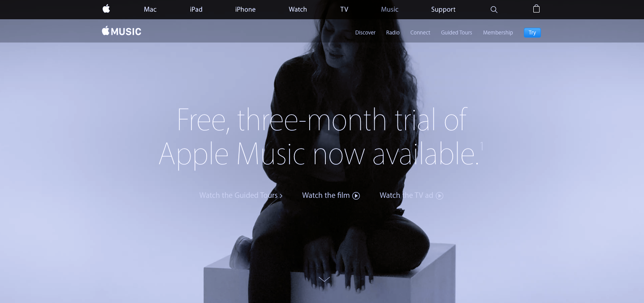The height and width of the screenshot is (303, 644).
Task: View the Membership page
Action: (498, 33)
